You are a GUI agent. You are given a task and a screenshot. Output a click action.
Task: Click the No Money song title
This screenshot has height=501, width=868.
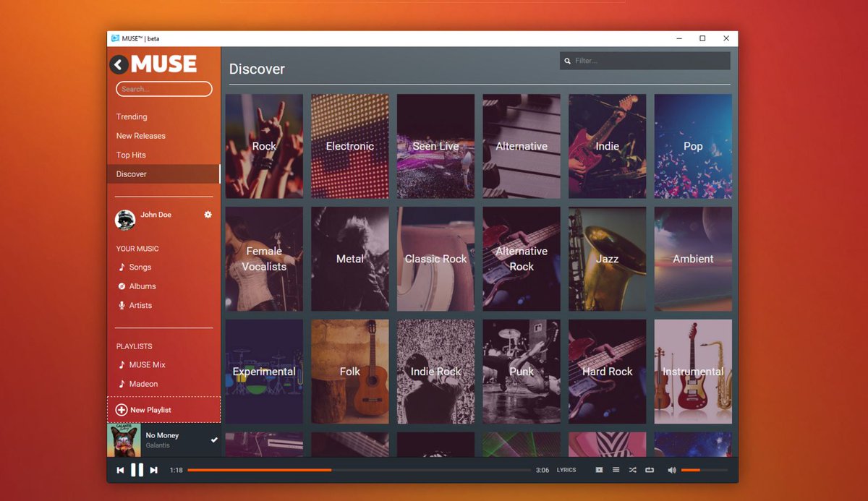point(162,435)
